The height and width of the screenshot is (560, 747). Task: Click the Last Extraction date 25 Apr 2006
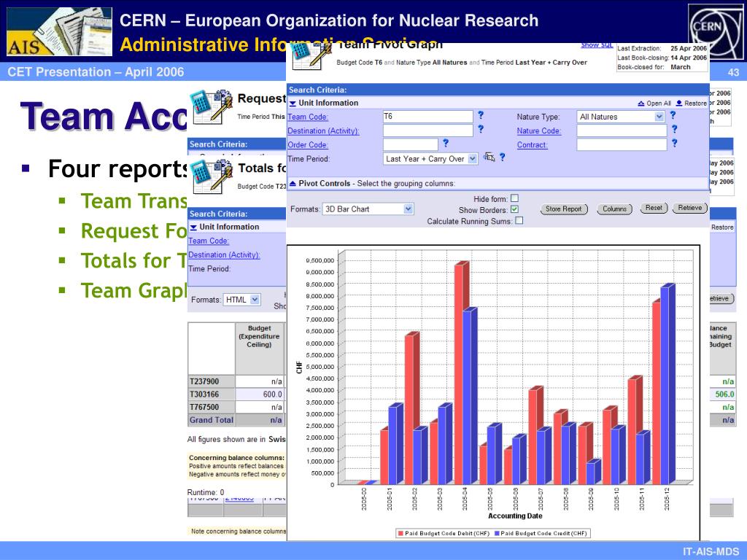[689, 48]
